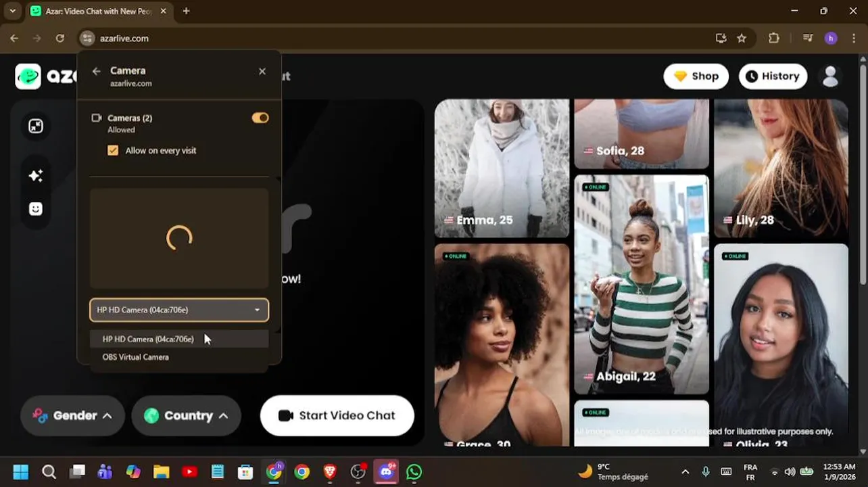Image resolution: width=868 pixels, height=487 pixels.
Task: Click the screen layout sidebar icon
Action: click(x=36, y=126)
